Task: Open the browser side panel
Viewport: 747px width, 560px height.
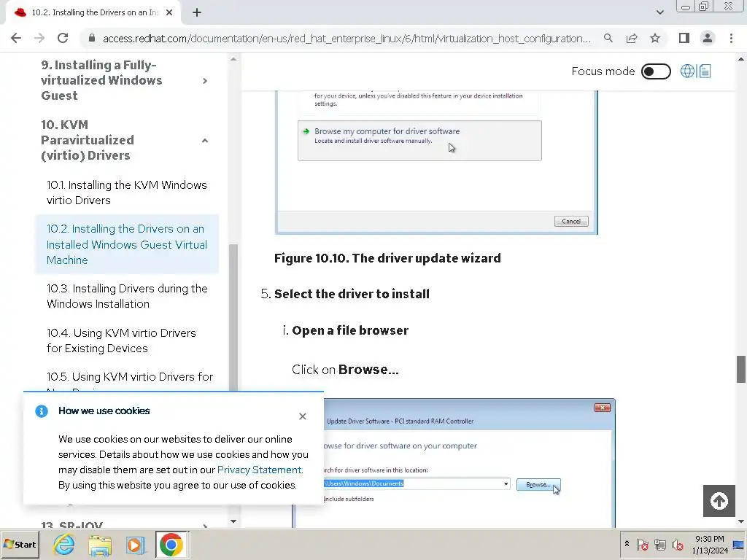Action: click(684, 38)
